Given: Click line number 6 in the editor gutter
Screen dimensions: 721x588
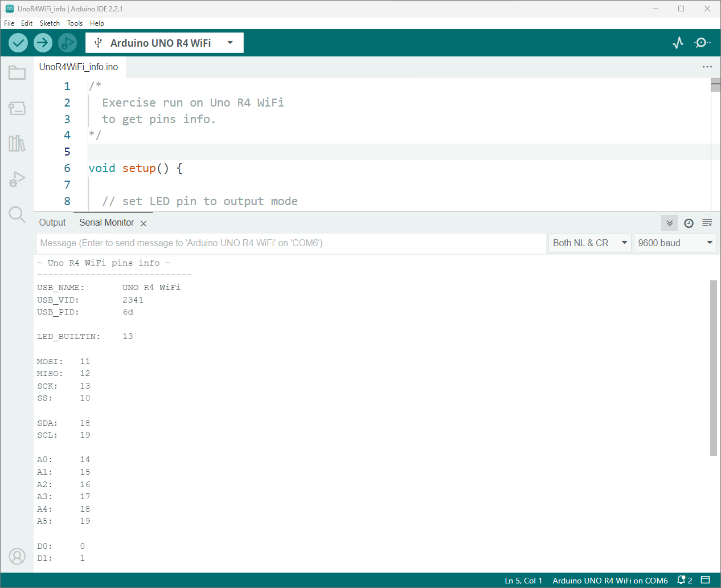Looking at the screenshot, I should click(x=67, y=168).
